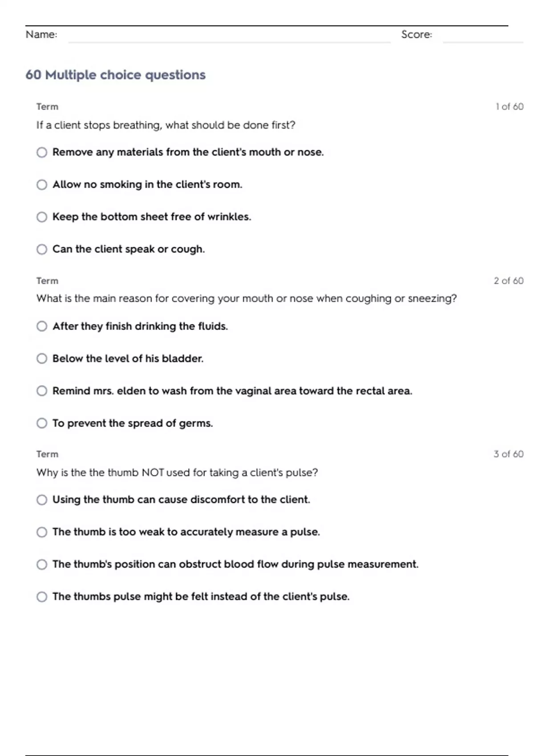534x756 pixels.
Task: Click the '60 Multiple choice questions' heading
Action: pos(116,75)
